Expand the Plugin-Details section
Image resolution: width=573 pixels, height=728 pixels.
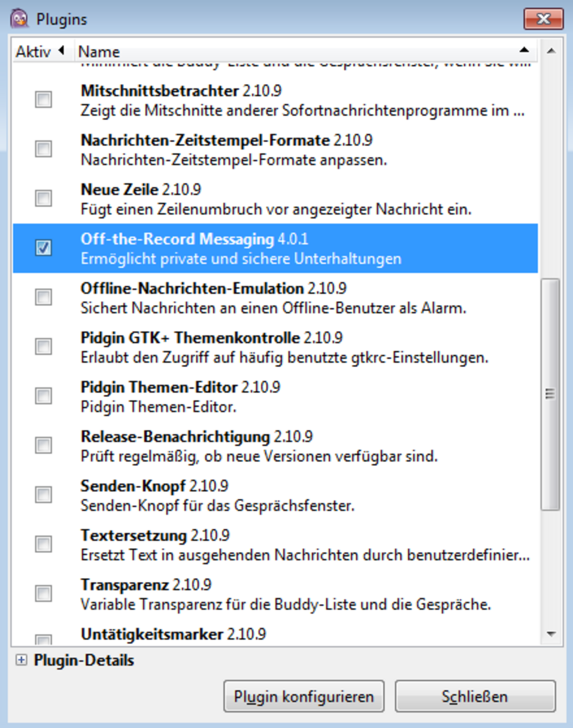coord(21,660)
